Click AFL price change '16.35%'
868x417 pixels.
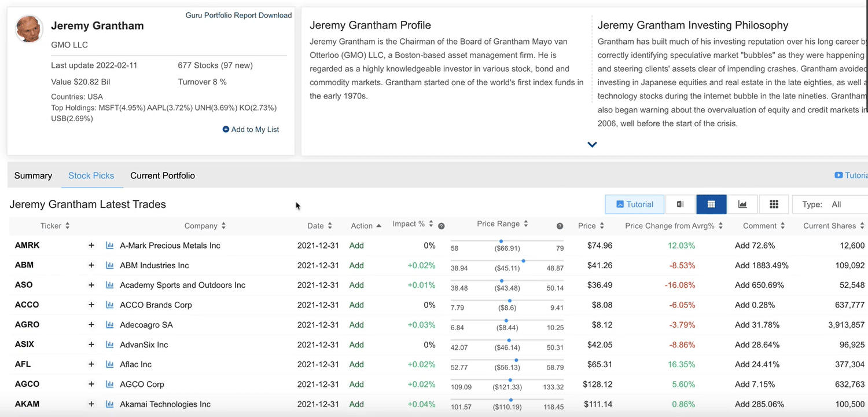(681, 364)
